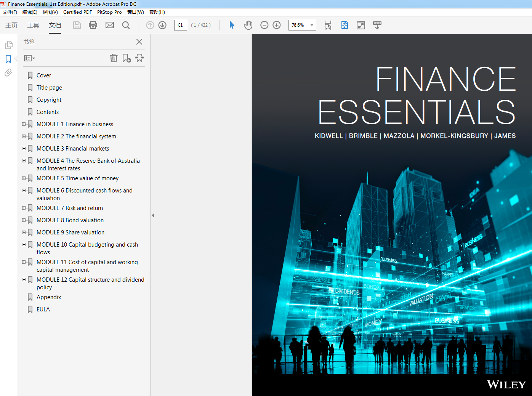Open 文件(F) File menu
Viewport: 532px width, 396px height.
(10, 12)
